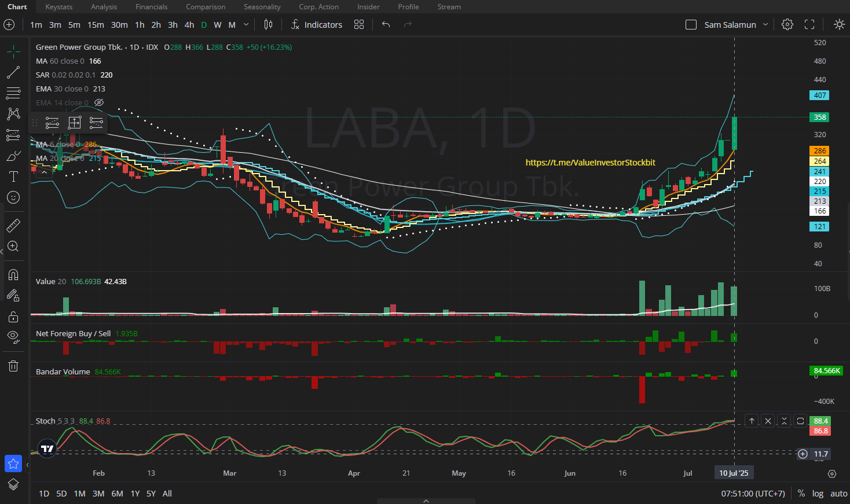The image size is (850, 504).
Task: Click the trash icon to remove drawings
Action: click(13, 366)
